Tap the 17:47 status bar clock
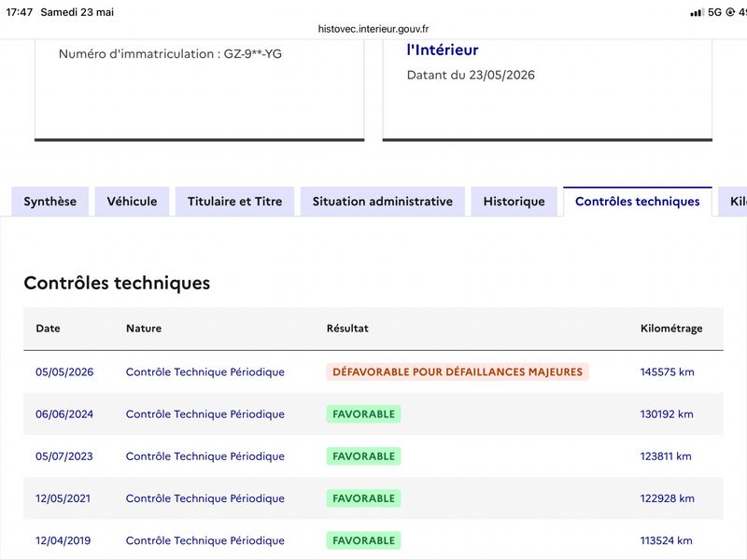Image resolution: width=747 pixels, height=560 pixels. tap(19, 12)
